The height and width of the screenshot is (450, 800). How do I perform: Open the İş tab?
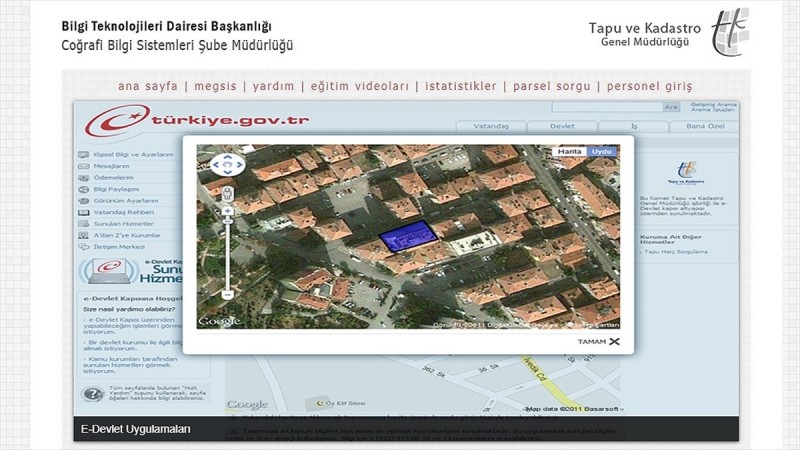point(634,126)
